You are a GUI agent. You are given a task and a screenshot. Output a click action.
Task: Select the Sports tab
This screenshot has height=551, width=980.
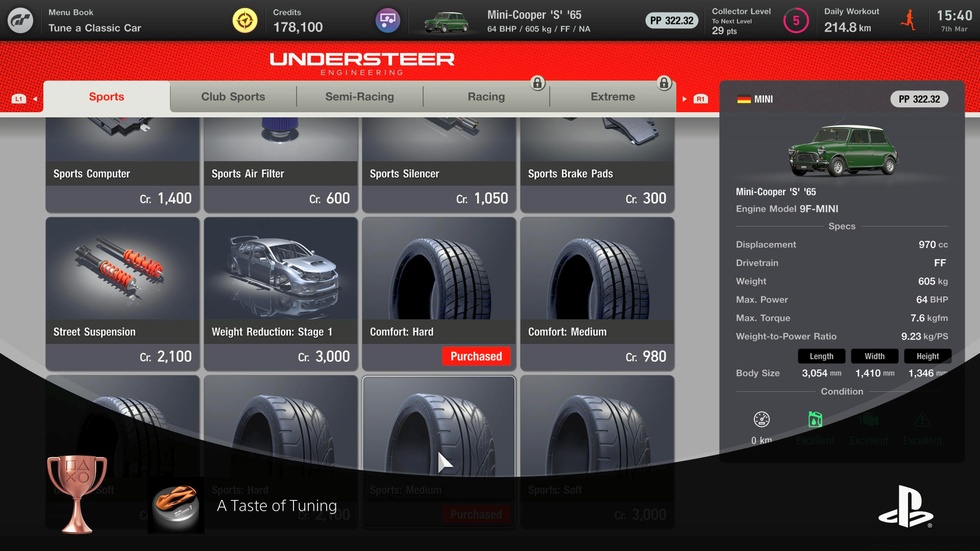106,97
